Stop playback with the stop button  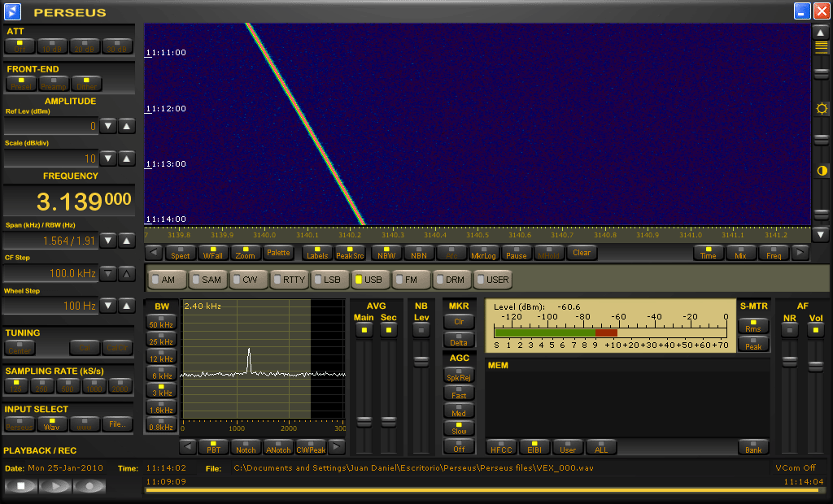click(20, 485)
